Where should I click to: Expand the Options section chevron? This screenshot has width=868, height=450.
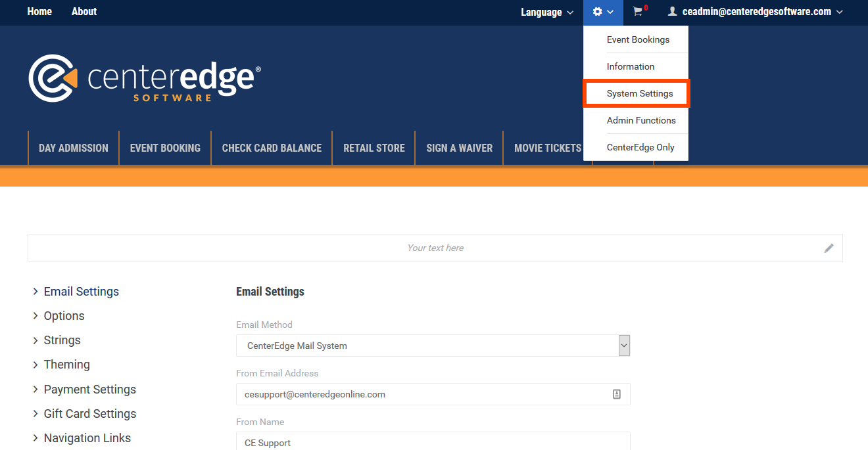(36, 316)
